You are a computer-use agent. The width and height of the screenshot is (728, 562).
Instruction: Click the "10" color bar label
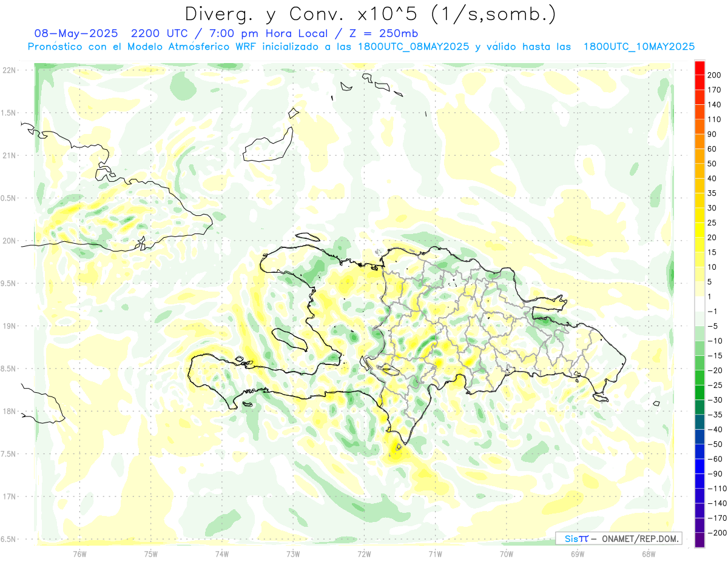712,267
